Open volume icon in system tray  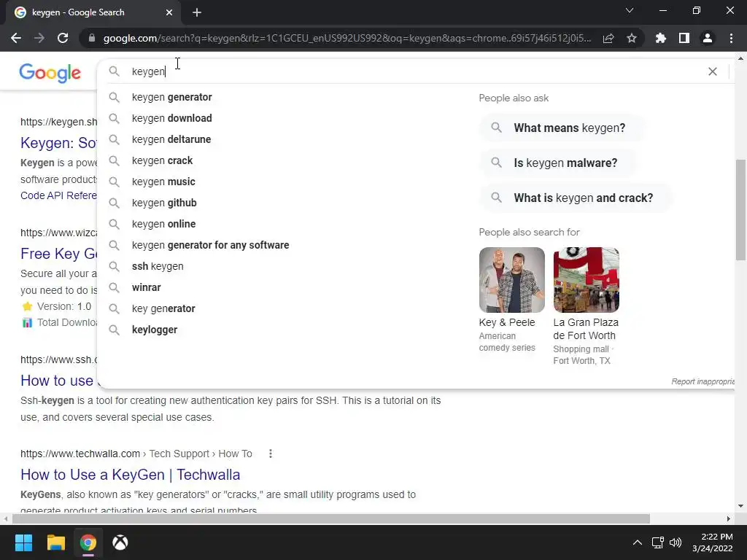click(676, 542)
